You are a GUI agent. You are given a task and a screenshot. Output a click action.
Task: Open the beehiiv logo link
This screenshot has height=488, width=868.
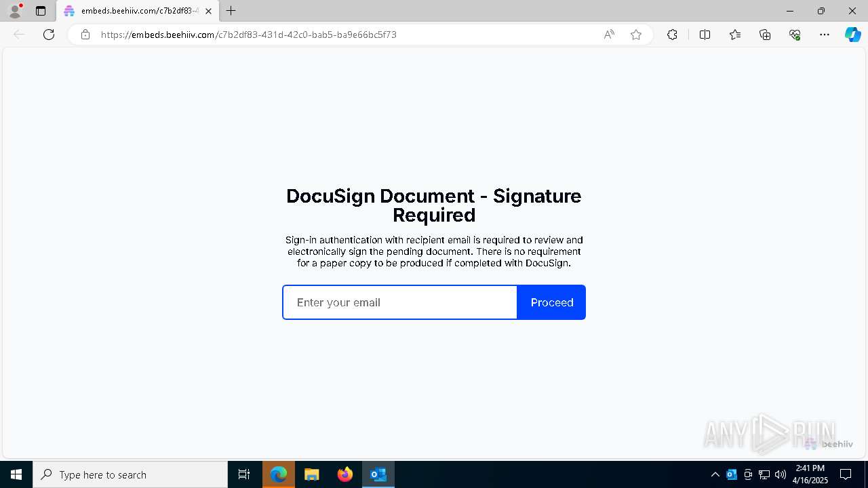(x=829, y=444)
